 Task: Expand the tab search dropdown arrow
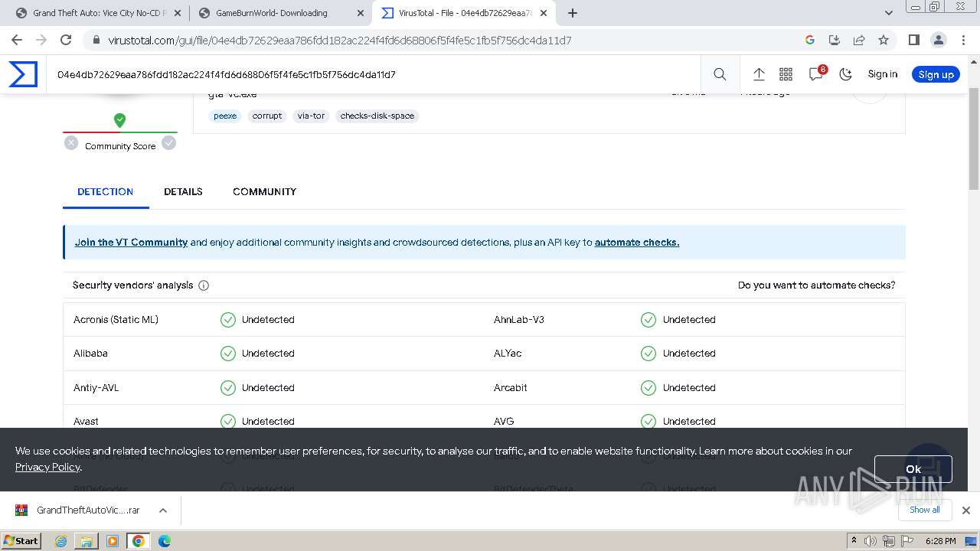(889, 13)
